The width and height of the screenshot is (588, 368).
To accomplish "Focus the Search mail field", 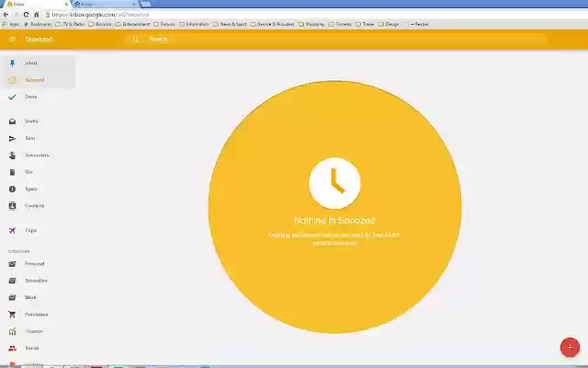I will 335,40.
